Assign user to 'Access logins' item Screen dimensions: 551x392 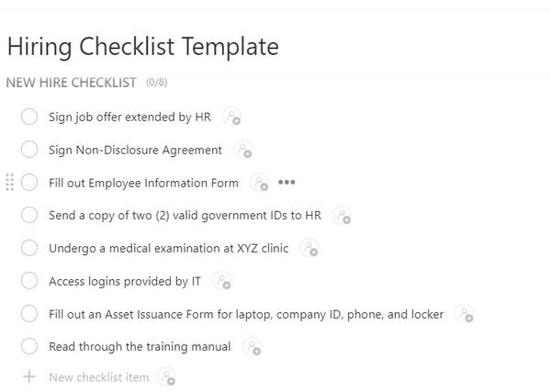(222, 282)
